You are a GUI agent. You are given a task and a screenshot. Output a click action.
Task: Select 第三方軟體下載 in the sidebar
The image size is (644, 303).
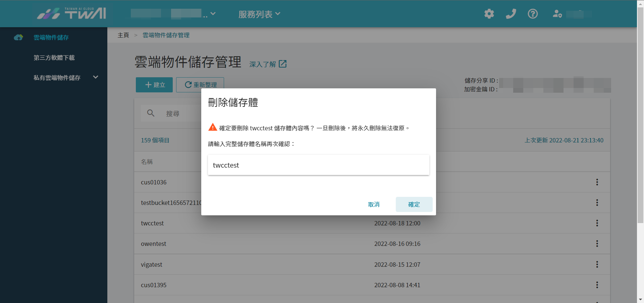click(x=54, y=58)
